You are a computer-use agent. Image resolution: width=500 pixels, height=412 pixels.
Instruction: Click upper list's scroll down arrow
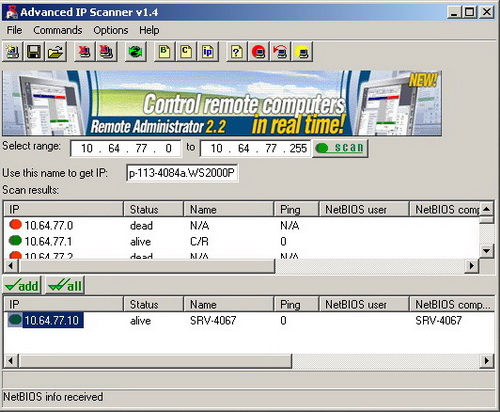pos(487,251)
